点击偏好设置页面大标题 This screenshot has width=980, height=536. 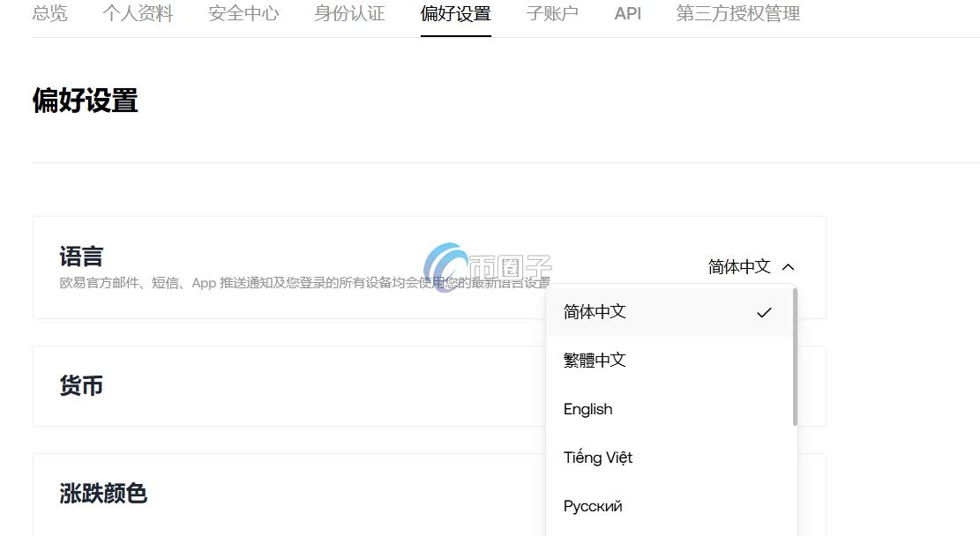click(84, 100)
